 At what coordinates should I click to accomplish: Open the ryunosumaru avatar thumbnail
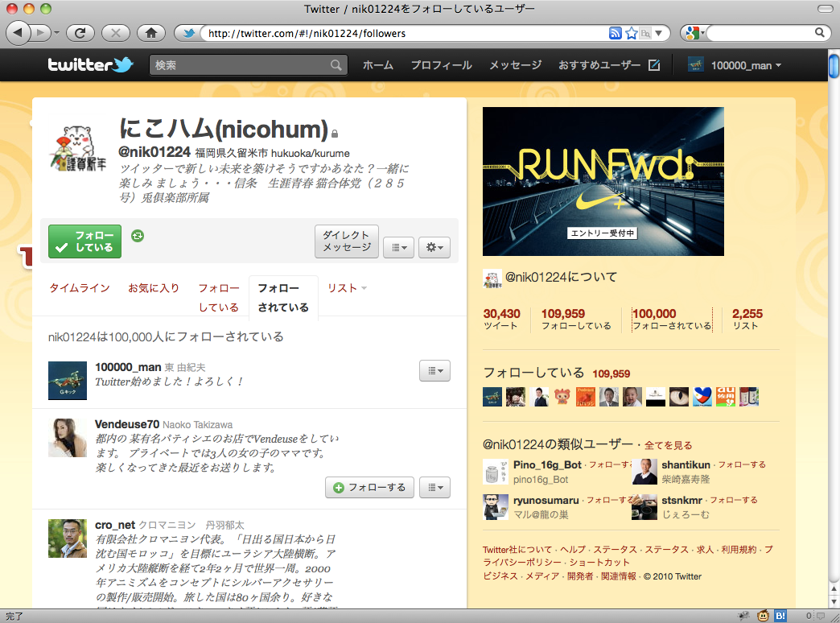(x=496, y=507)
